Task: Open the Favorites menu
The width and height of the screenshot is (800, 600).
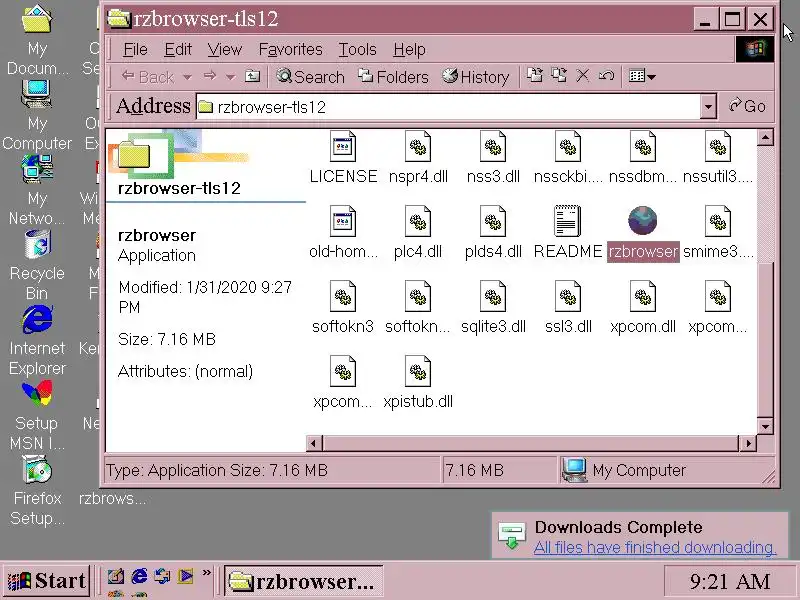Action: pos(290,49)
